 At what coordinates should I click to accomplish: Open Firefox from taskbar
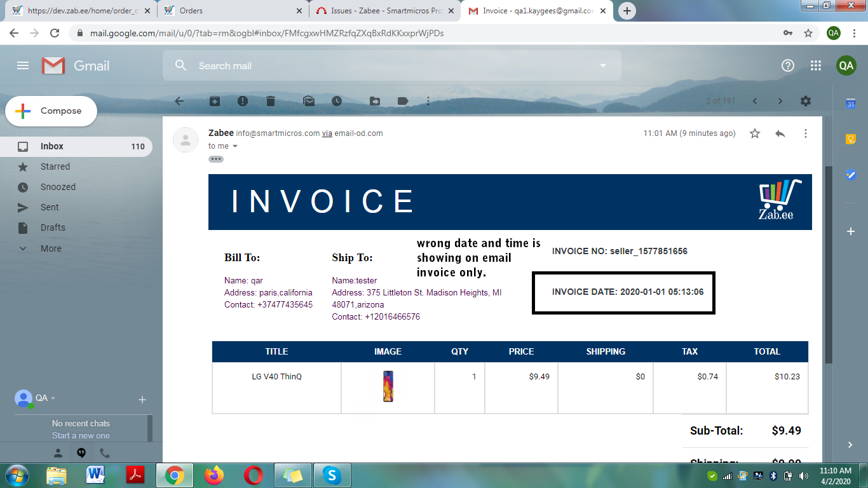click(x=214, y=475)
